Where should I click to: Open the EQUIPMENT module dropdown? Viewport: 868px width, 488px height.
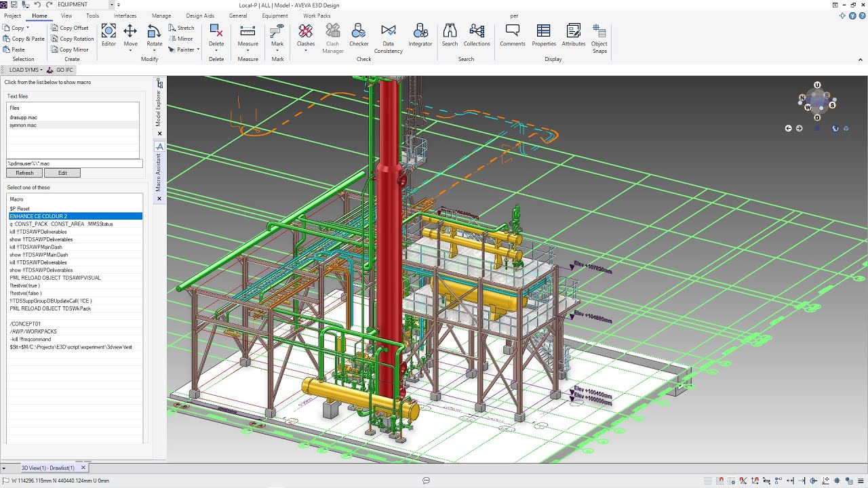point(111,5)
